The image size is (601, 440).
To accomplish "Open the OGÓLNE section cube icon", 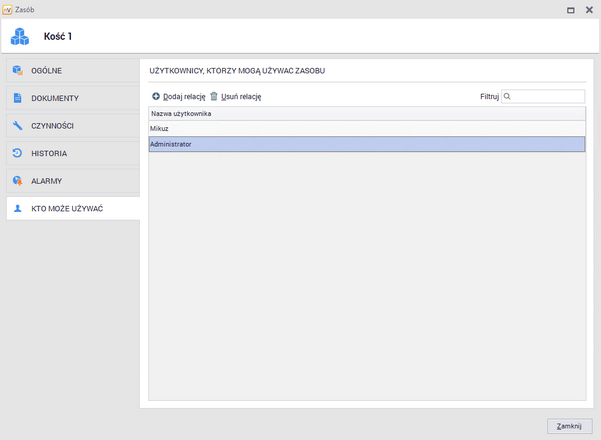I will click(18, 71).
